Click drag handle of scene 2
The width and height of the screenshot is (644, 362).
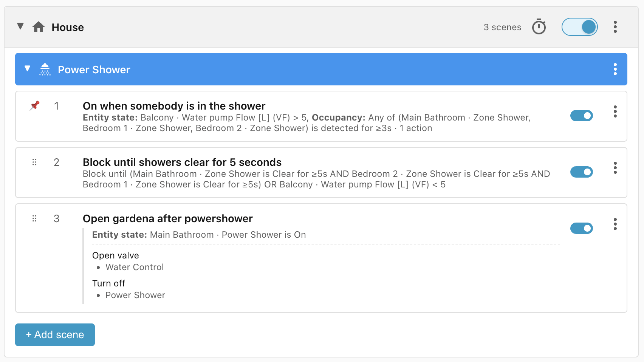(34, 162)
